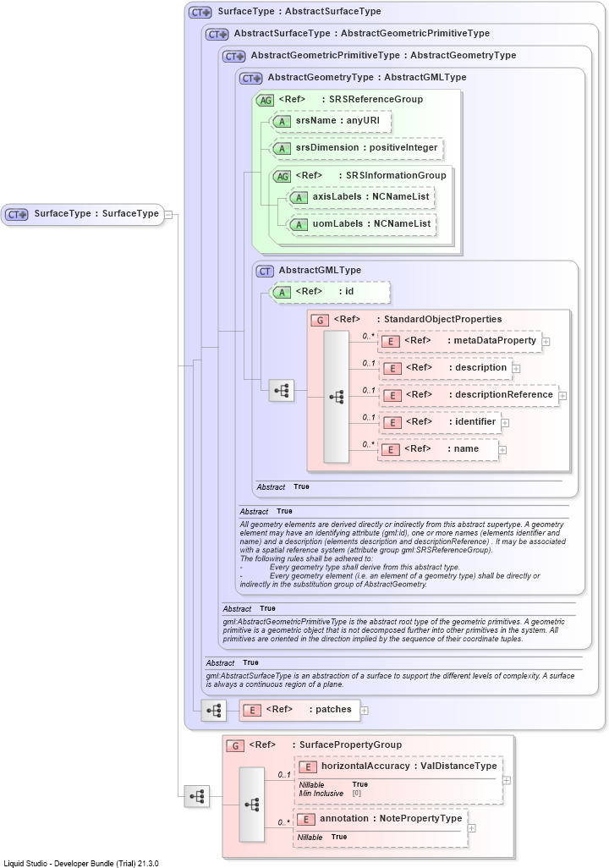609x868 pixels.
Task: Click E icon of identifier element
Action: click(x=392, y=423)
